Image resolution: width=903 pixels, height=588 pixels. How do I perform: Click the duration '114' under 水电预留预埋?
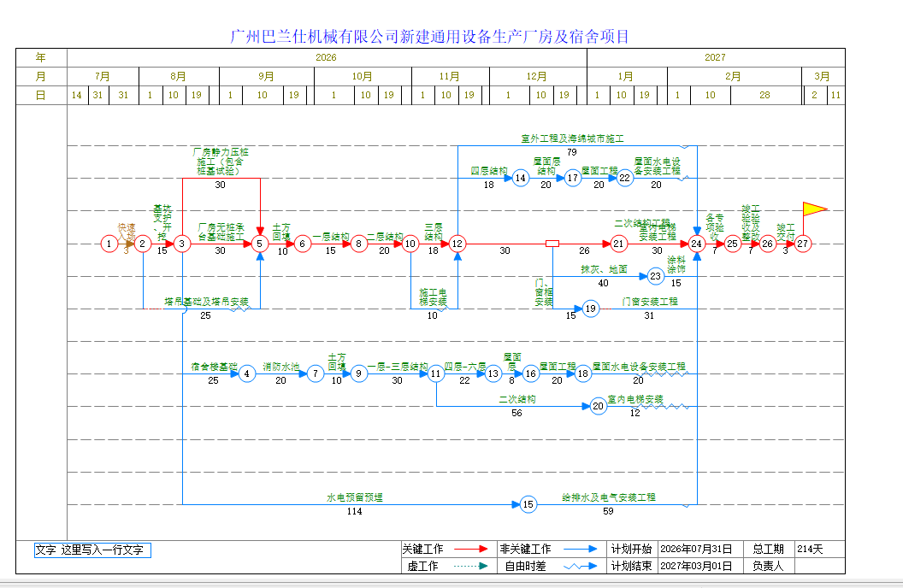click(355, 511)
